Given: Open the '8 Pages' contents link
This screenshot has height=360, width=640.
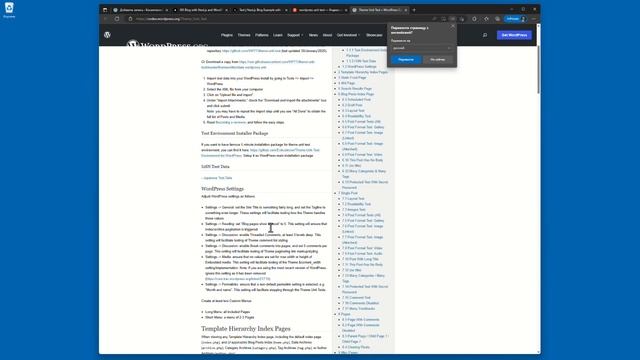Looking at the screenshot, I should click(x=344, y=314).
